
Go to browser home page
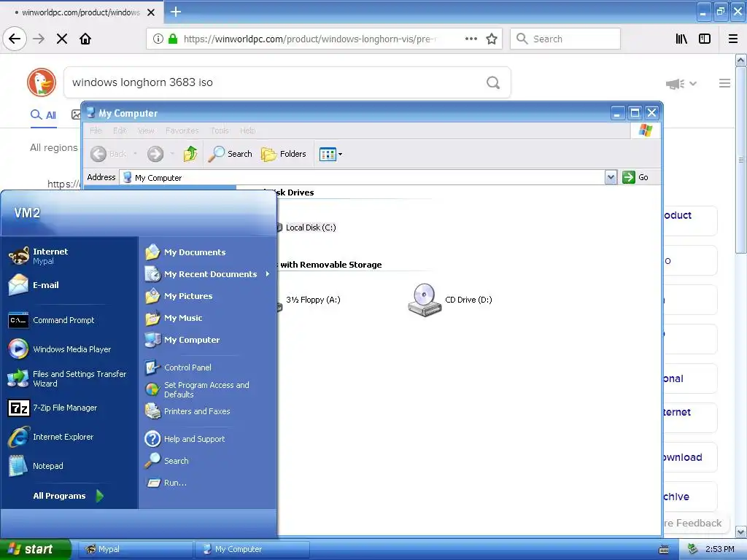click(x=85, y=39)
